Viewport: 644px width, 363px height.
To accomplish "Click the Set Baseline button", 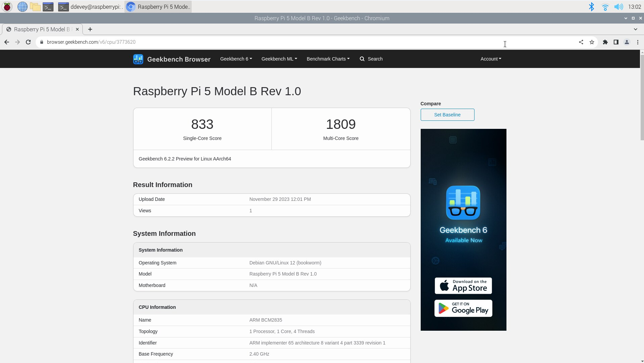I will [447, 115].
